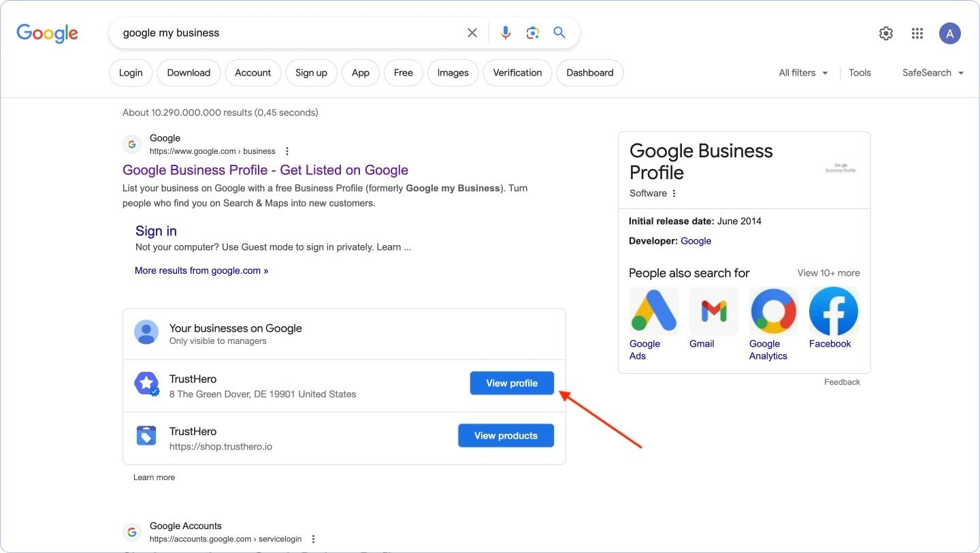Expand the All filters dropdown
The image size is (980, 553).
coord(803,73)
